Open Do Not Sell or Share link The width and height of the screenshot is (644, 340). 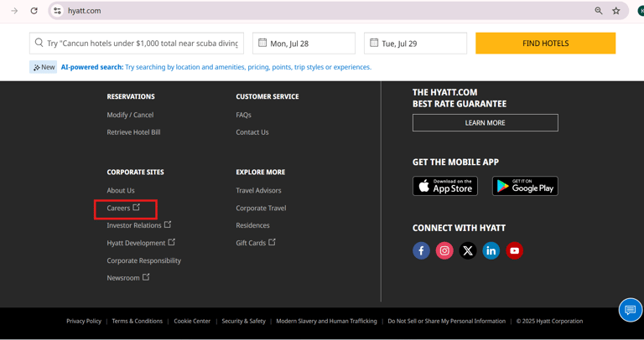(x=446, y=321)
